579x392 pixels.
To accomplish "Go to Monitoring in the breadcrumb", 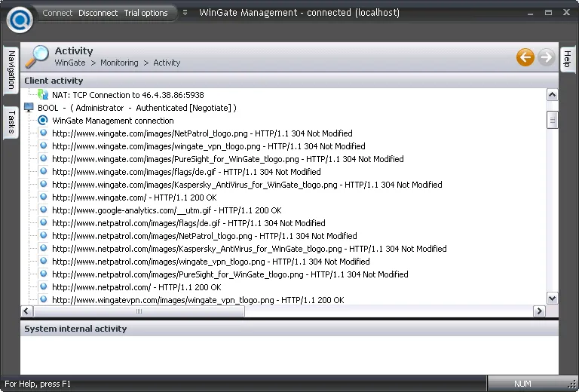I will [119, 63].
